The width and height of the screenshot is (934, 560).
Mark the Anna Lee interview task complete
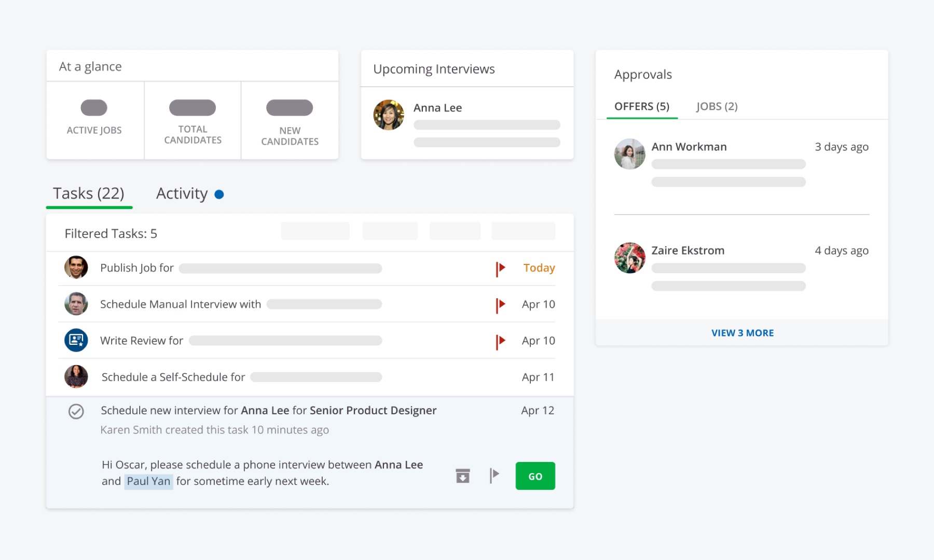pyautogui.click(x=76, y=412)
